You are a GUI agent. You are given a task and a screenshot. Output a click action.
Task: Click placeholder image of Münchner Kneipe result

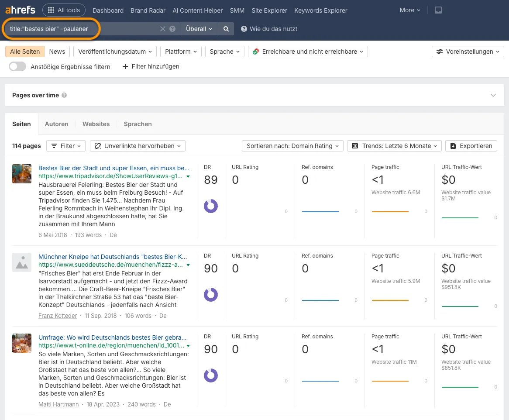coord(22,262)
